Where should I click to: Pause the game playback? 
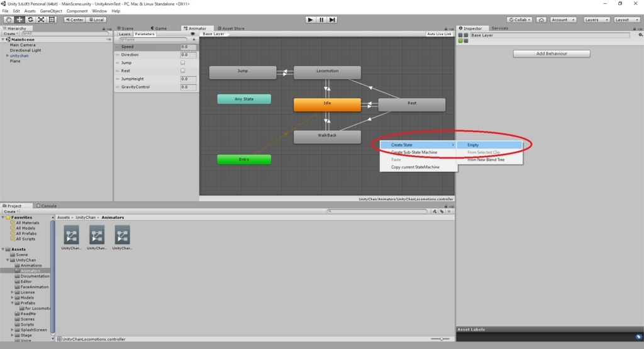(321, 19)
